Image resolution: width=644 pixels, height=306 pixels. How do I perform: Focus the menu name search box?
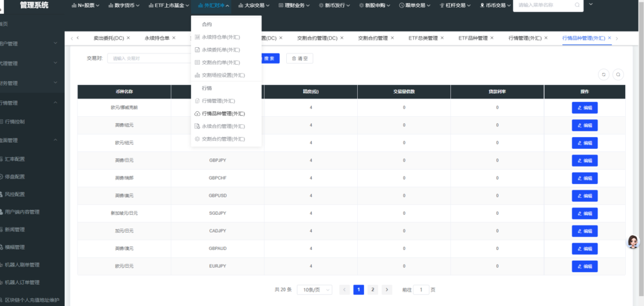548,5
